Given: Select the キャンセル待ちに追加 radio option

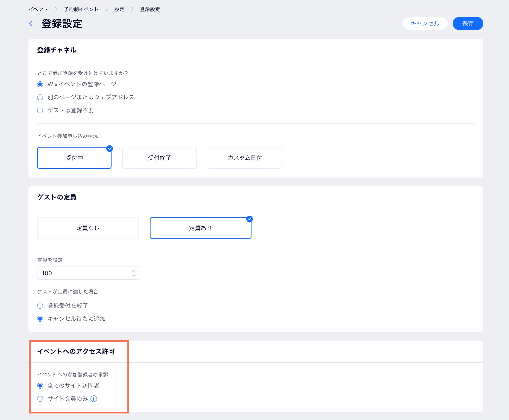Looking at the screenshot, I should click(x=40, y=319).
